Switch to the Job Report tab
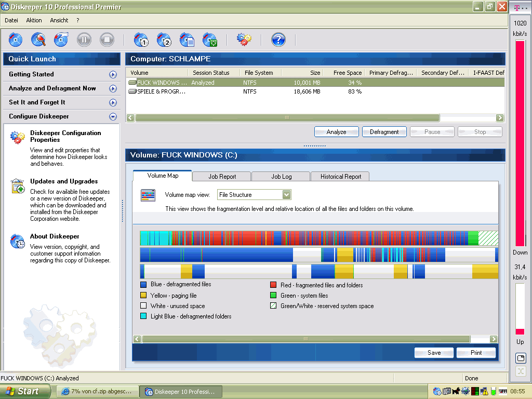532x399 pixels. (x=222, y=177)
